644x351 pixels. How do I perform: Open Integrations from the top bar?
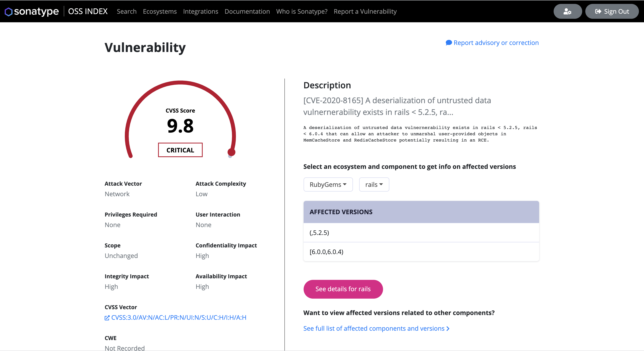click(201, 12)
